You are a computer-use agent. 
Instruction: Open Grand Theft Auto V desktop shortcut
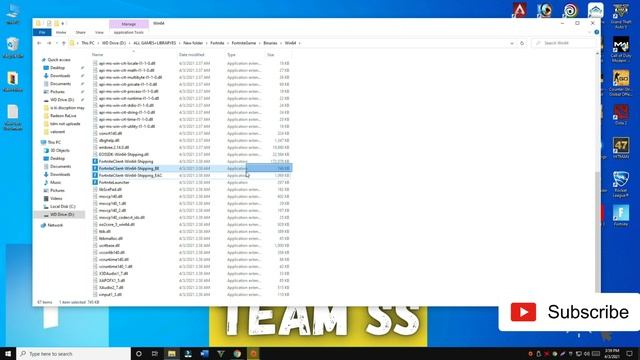click(x=621, y=16)
